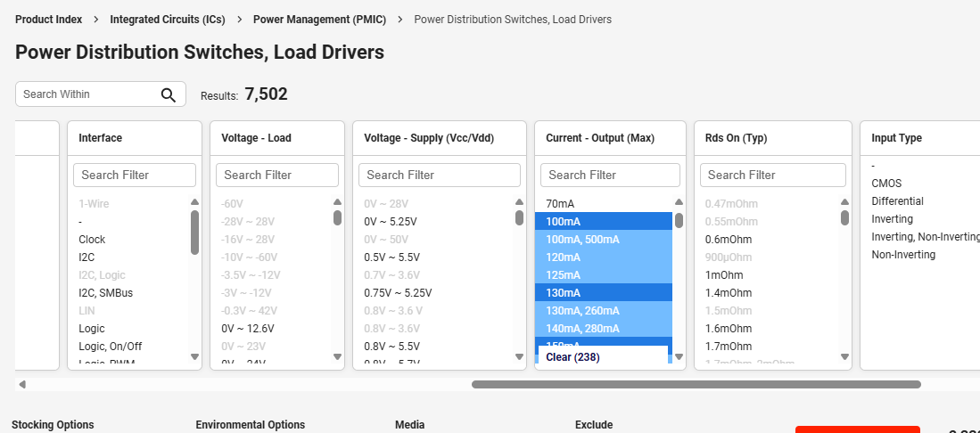This screenshot has width=980, height=433.
Task: Open Integrated Circuits (ICs) breadcrumb link
Action: pos(168,20)
